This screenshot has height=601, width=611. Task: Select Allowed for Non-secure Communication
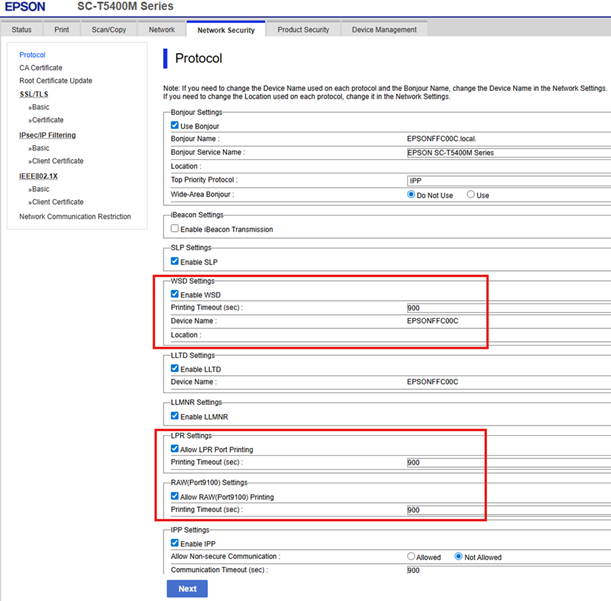tap(411, 557)
